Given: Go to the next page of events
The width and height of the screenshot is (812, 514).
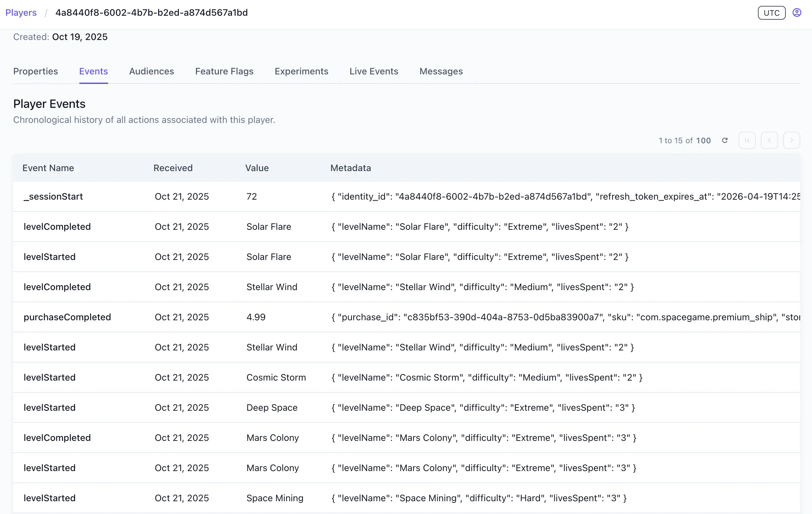Looking at the screenshot, I should (x=791, y=140).
